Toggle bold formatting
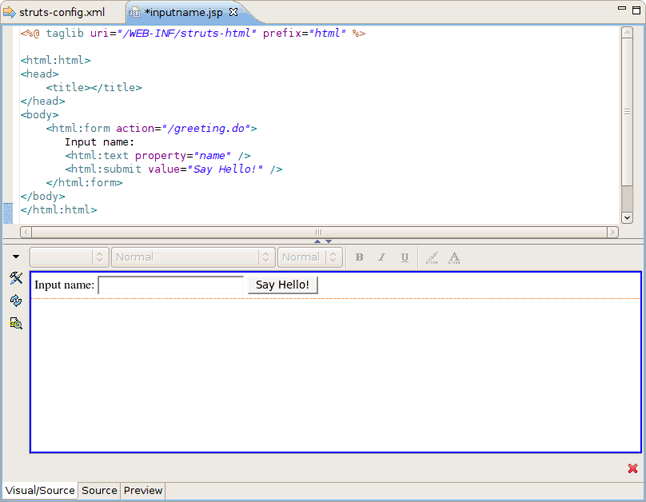646x502 pixels. 359,257
